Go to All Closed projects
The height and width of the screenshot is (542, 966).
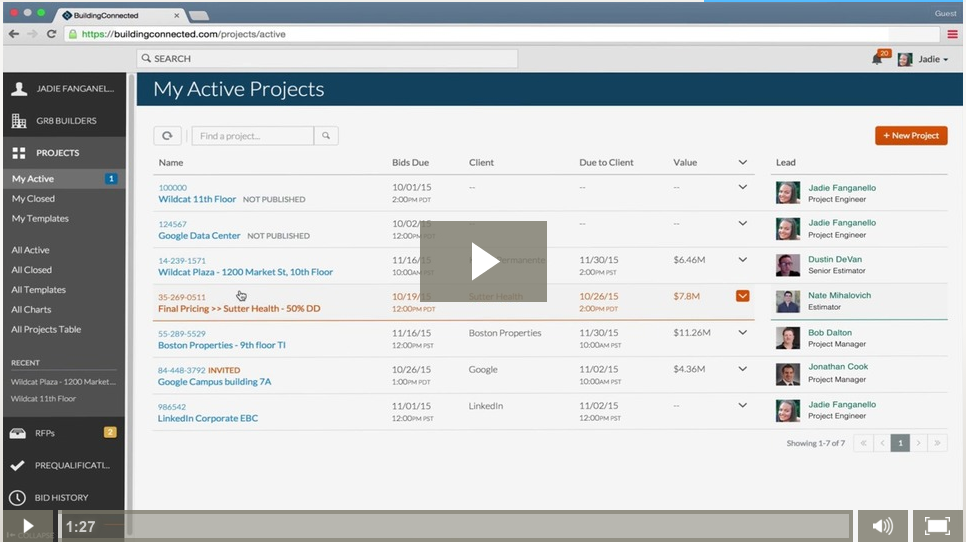[x=31, y=270]
